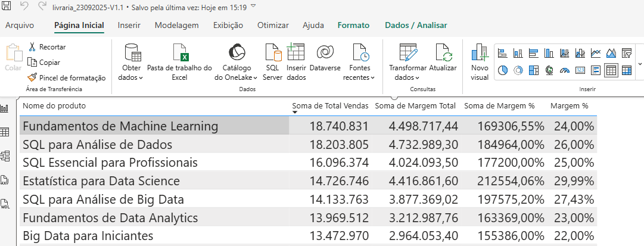
Task: Insert a matrix visual
Action: pos(626,70)
